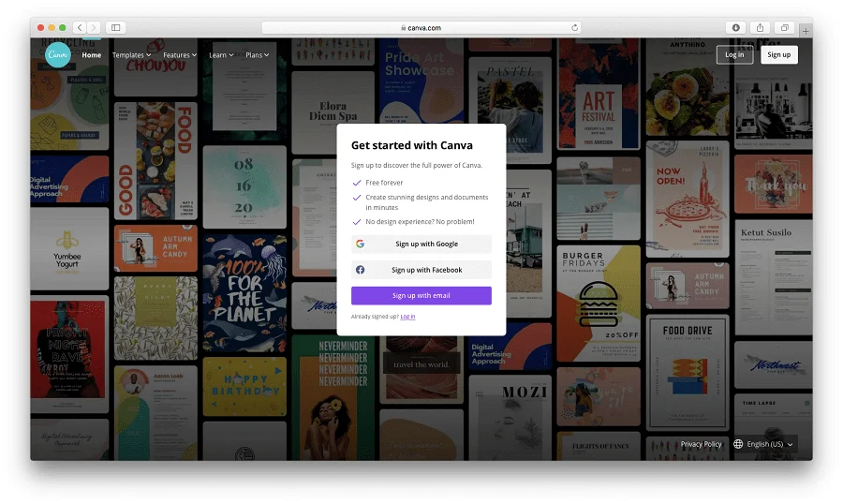Open the Safari share icon
Screen dimensions: 843x504
[761, 28]
